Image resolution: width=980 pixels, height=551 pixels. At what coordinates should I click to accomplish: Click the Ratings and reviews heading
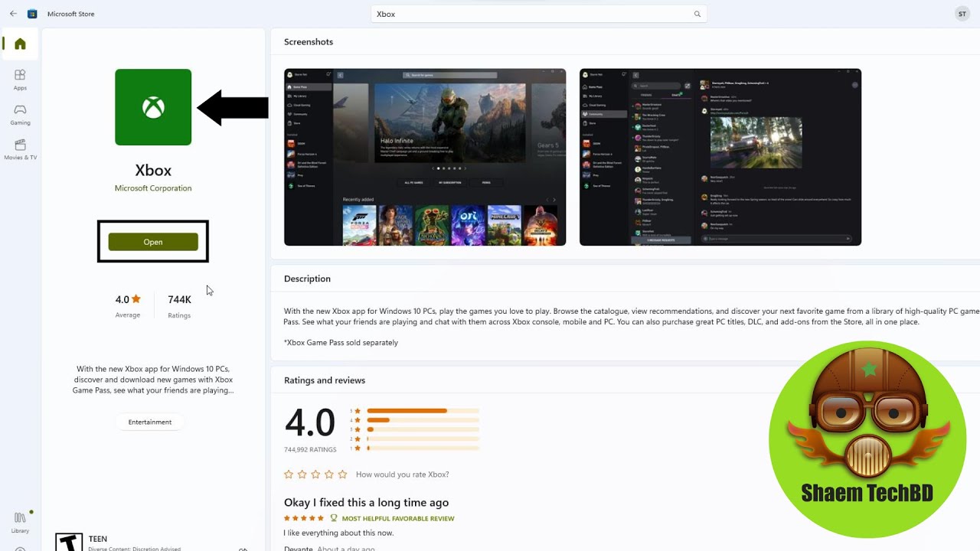[325, 380]
